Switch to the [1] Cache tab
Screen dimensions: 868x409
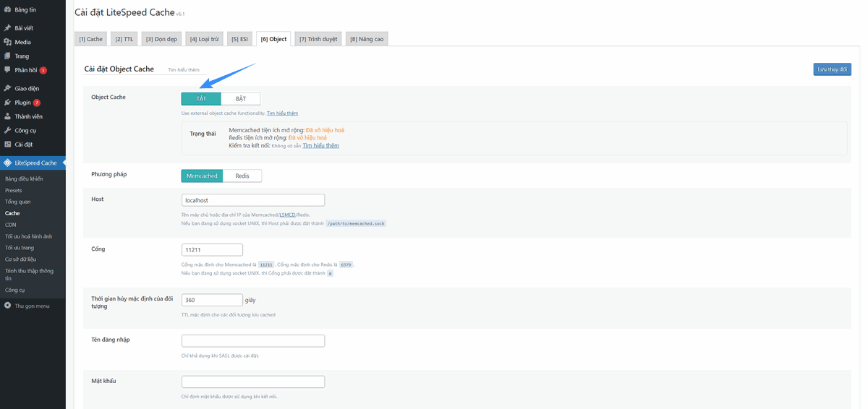click(x=91, y=39)
